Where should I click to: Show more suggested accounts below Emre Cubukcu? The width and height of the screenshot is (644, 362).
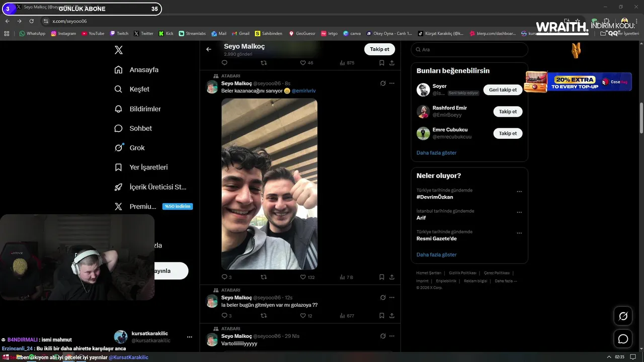436,153
